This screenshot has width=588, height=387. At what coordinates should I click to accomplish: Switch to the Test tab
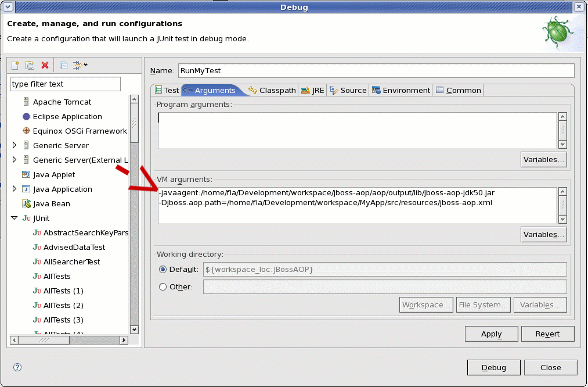(x=167, y=90)
